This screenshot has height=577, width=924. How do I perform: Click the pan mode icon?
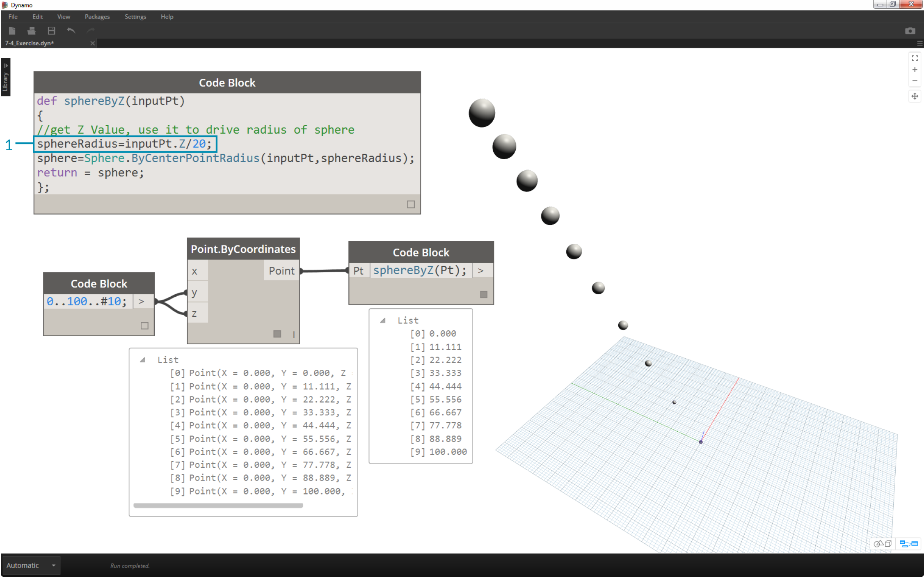click(x=915, y=96)
